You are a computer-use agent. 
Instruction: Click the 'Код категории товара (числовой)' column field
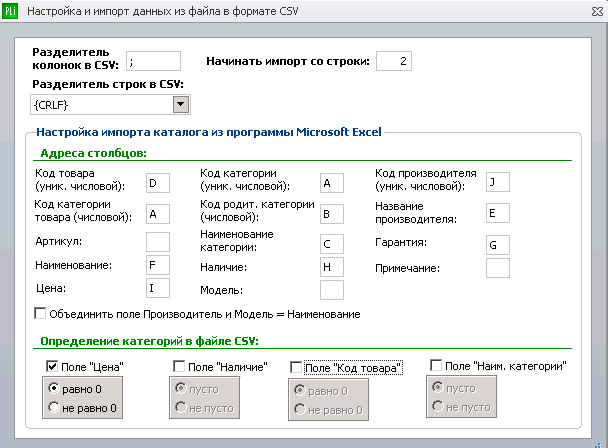click(x=158, y=214)
